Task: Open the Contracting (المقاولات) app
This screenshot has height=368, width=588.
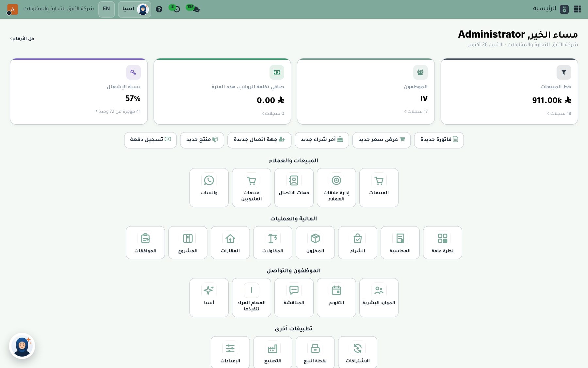Action: [x=273, y=243]
